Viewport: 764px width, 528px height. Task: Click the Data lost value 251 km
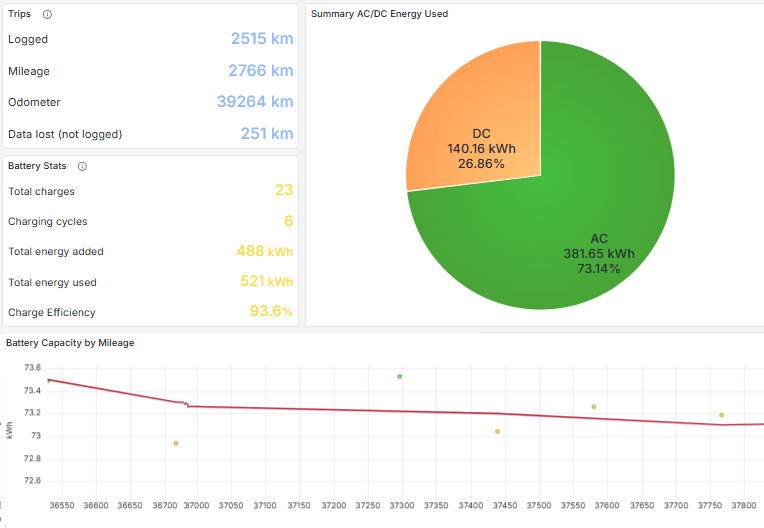coord(266,134)
